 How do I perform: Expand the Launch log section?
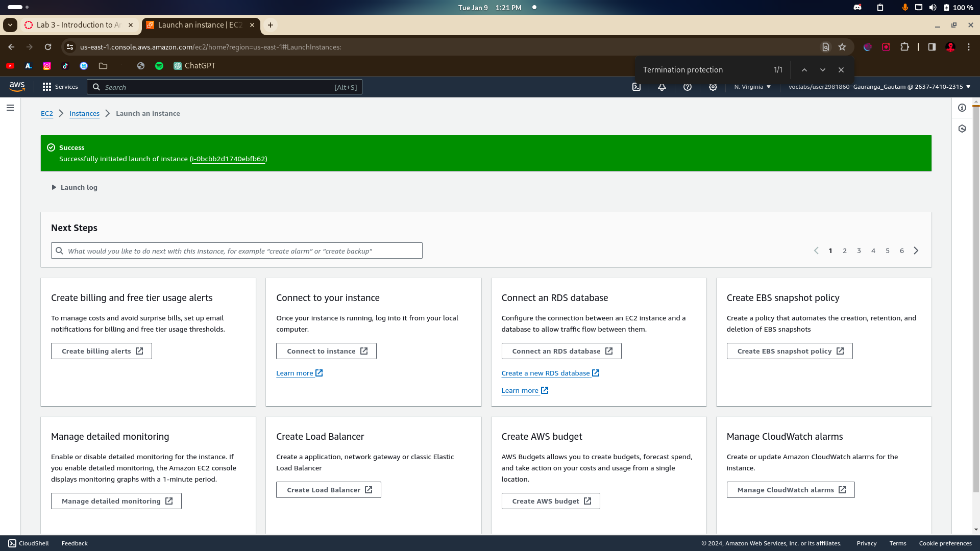tap(75, 187)
